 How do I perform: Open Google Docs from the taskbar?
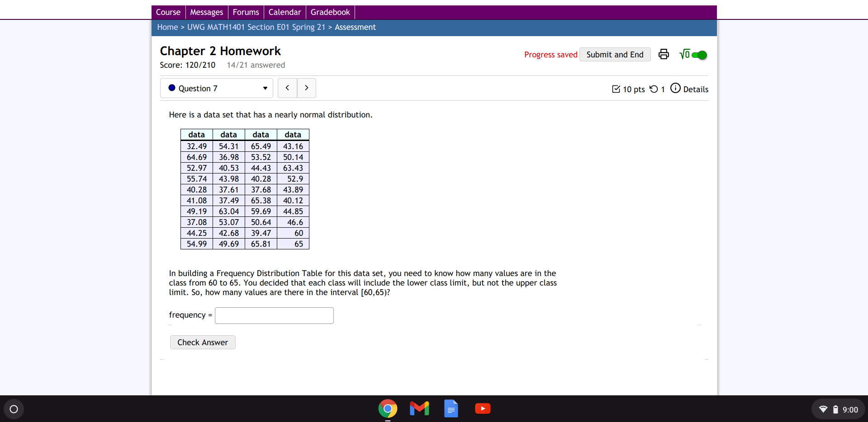click(451, 408)
